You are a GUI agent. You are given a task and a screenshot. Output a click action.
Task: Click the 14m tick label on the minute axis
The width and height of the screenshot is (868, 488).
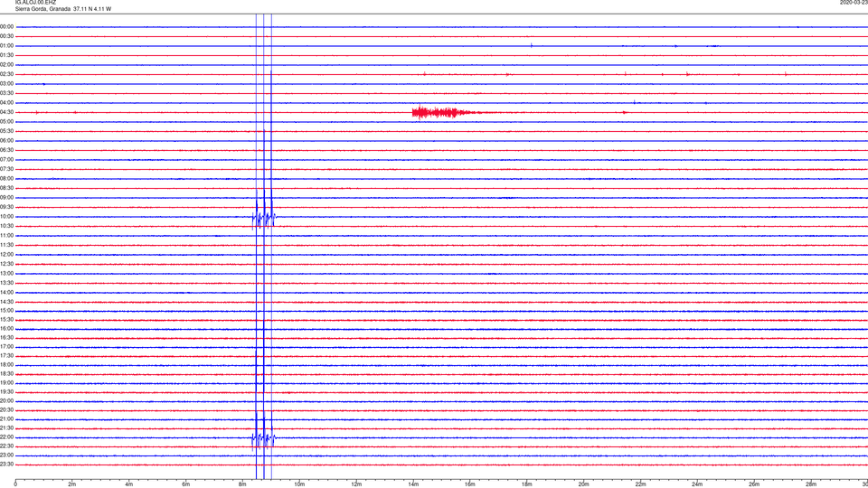(x=413, y=484)
